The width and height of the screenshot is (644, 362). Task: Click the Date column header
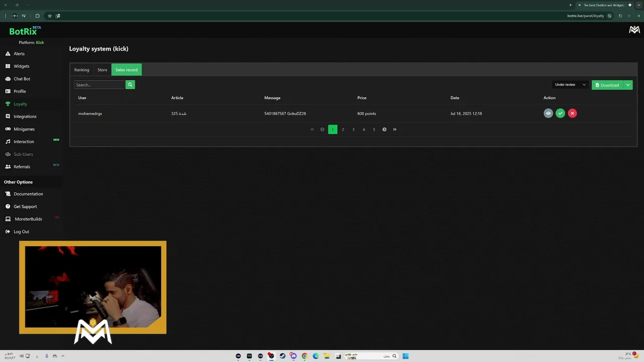click(x=455, y=98)
